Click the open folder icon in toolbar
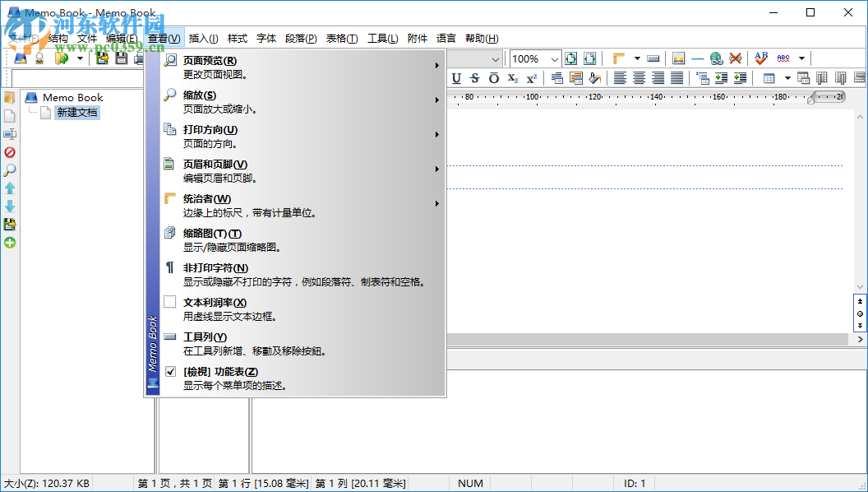This screenshot has width=868, height=492. click(62, 58)
